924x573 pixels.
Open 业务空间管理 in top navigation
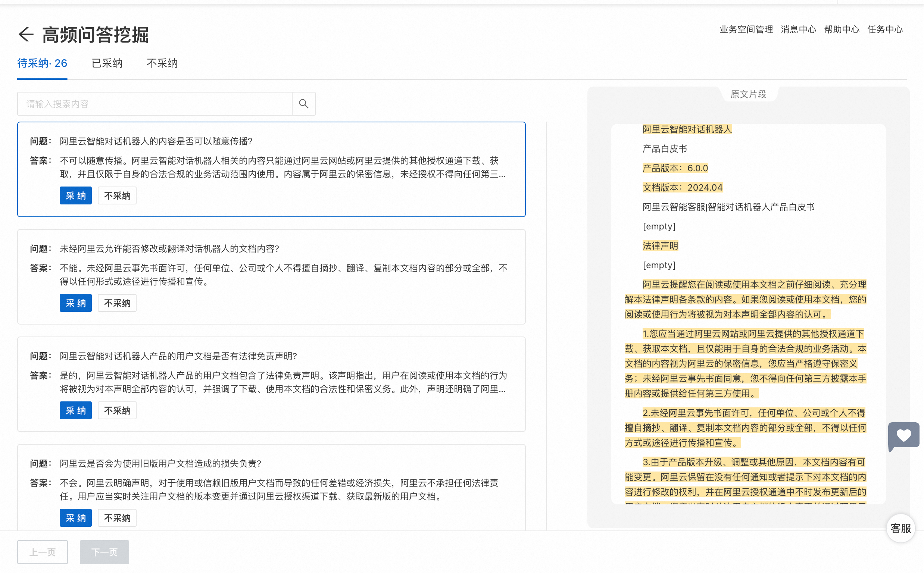(746, 29)
